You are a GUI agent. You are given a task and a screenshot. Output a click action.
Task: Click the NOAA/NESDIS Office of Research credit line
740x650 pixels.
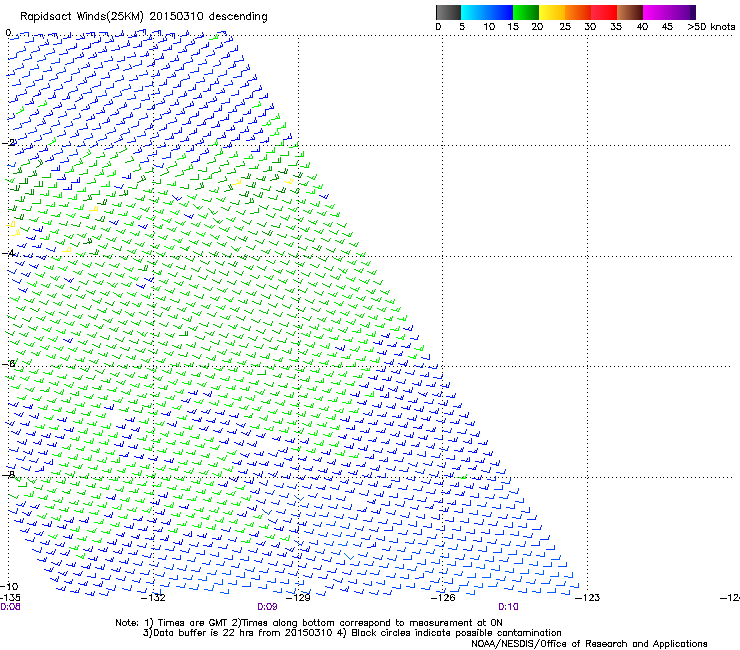[x=589, y=644]
